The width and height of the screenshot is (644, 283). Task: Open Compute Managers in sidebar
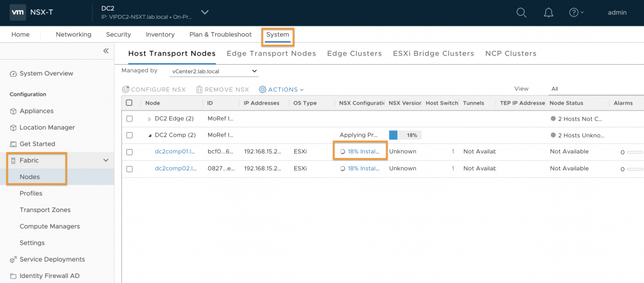click(x=50, y=226)
